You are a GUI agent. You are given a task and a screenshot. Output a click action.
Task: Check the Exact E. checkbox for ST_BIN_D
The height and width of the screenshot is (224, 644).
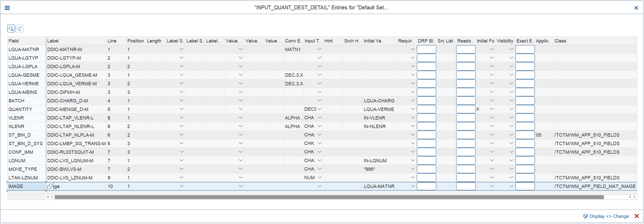click(525, 135)
